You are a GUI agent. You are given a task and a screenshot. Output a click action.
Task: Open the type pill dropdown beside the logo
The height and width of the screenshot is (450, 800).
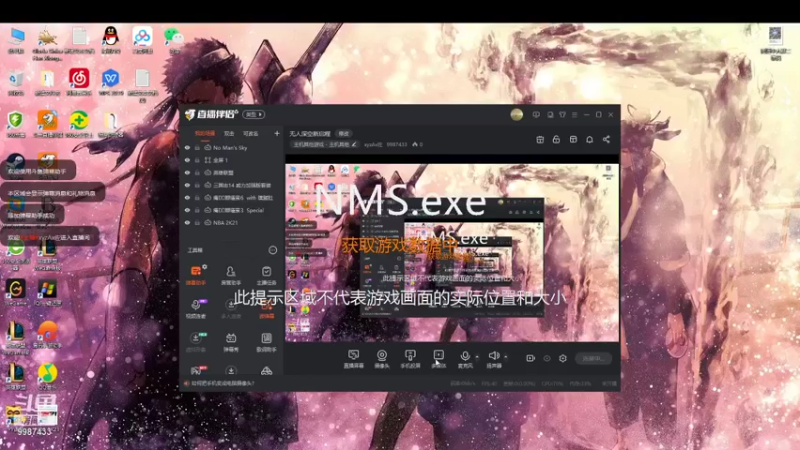point(254,114)
